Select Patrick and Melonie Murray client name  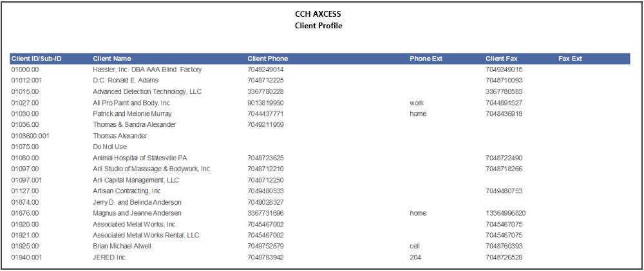click(133, 113)
